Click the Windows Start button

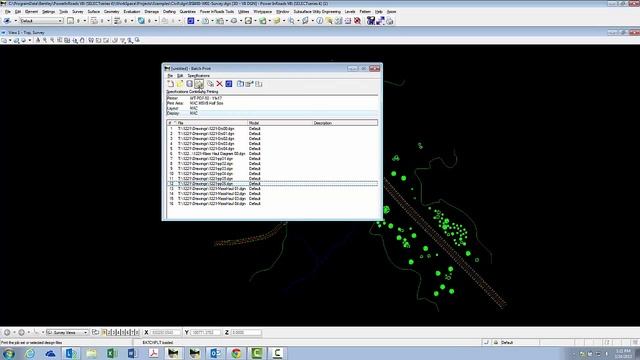click(9, 353)
